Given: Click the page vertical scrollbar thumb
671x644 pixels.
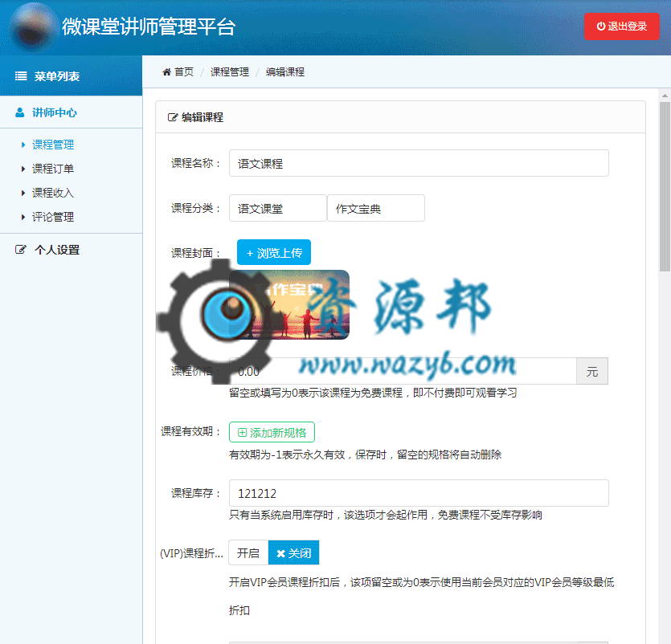Looking at the screenshot, I should click(x=665, y=186).
